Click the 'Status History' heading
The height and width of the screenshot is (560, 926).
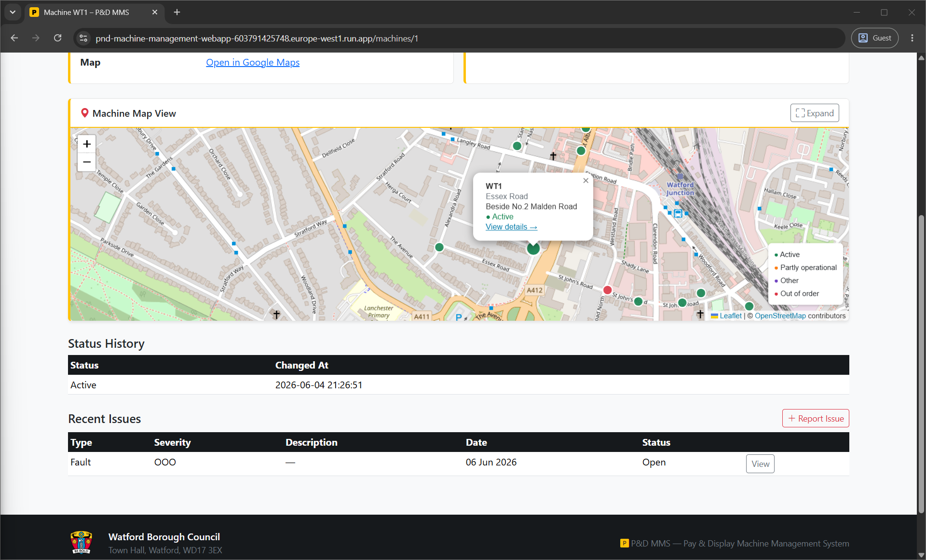[x=106, y=343]
